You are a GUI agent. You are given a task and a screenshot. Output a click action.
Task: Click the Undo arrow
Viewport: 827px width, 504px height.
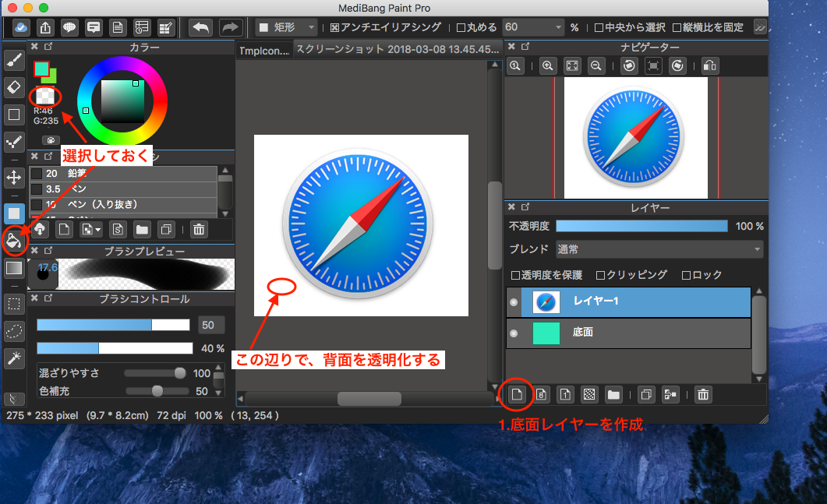tap(201, 27)
